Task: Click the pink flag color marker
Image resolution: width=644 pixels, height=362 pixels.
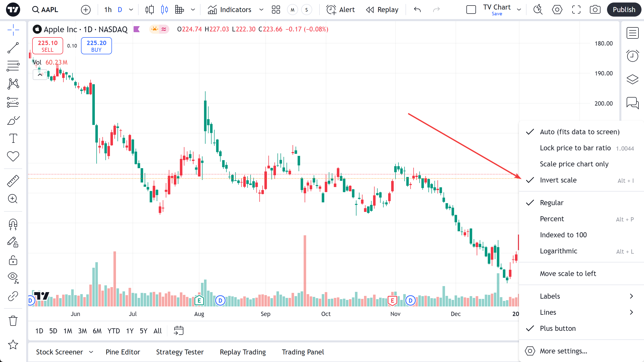Action: [x=137, y=29]
